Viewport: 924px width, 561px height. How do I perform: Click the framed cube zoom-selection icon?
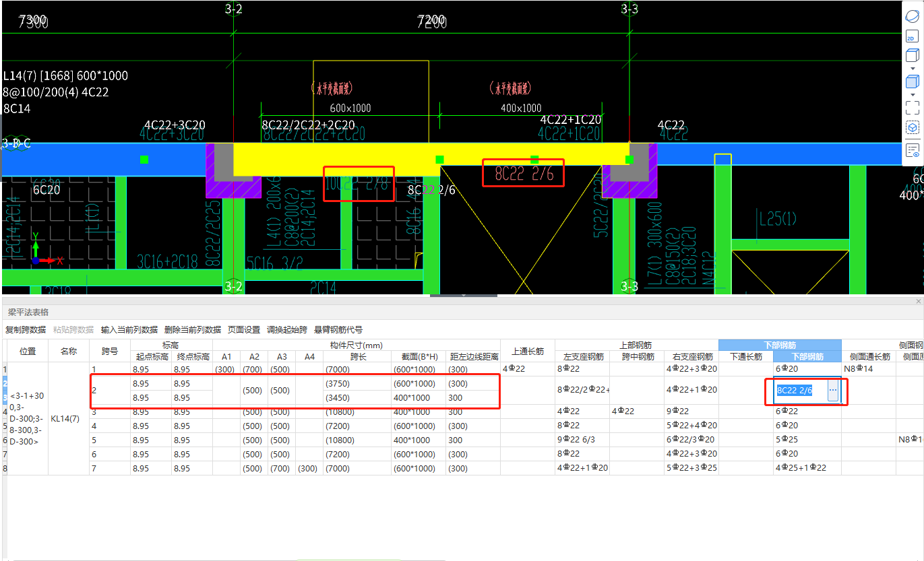(x=912, y=127)
